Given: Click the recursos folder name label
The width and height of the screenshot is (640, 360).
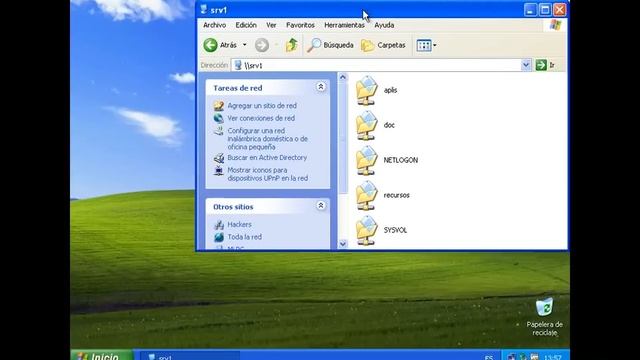Looking at the screenshot, I should 396,196.
